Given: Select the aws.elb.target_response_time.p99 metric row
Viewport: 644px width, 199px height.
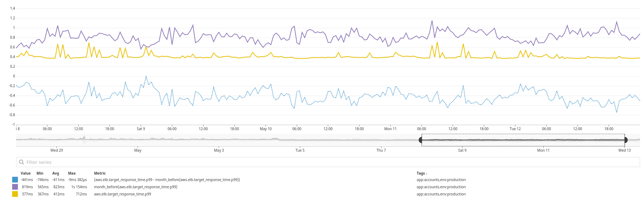Looking at the screenshot, I should click(x=122, y=194).
